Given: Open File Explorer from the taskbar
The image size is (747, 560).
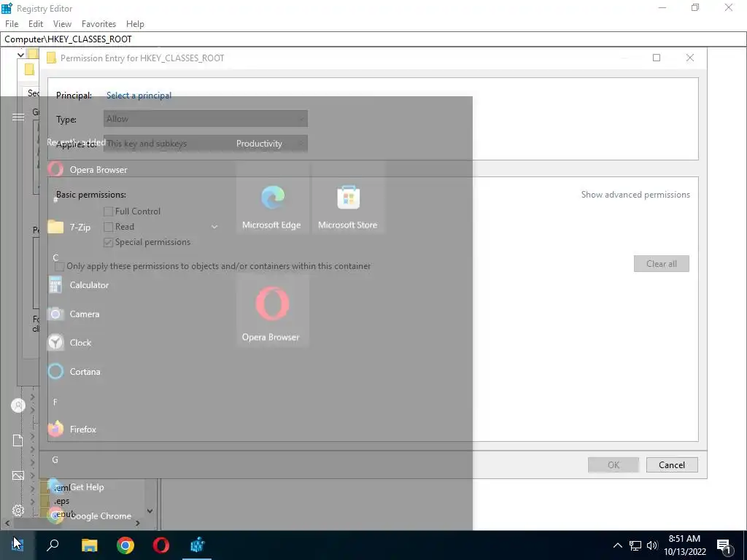Looking at the screenshot, I should (89, 545).
